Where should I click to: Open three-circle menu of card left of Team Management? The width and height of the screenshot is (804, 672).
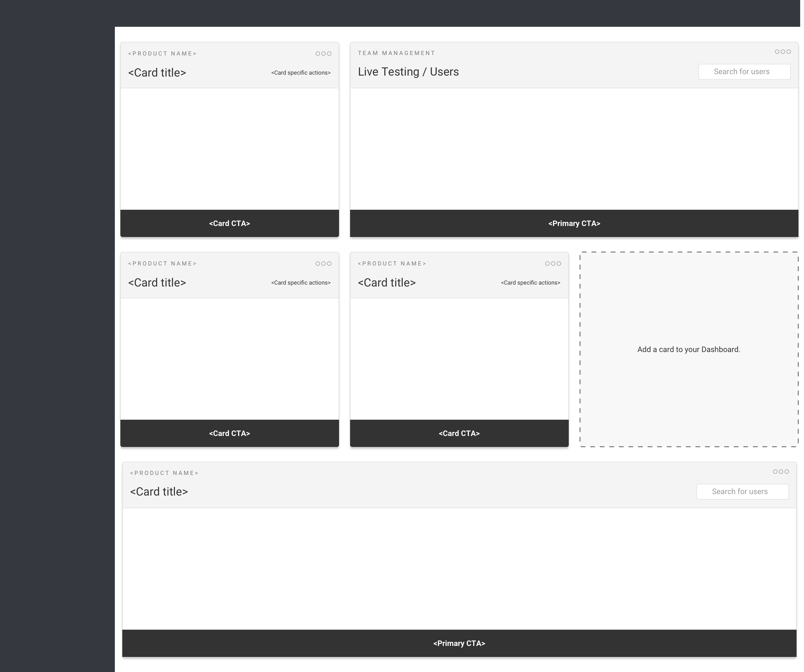323,54
